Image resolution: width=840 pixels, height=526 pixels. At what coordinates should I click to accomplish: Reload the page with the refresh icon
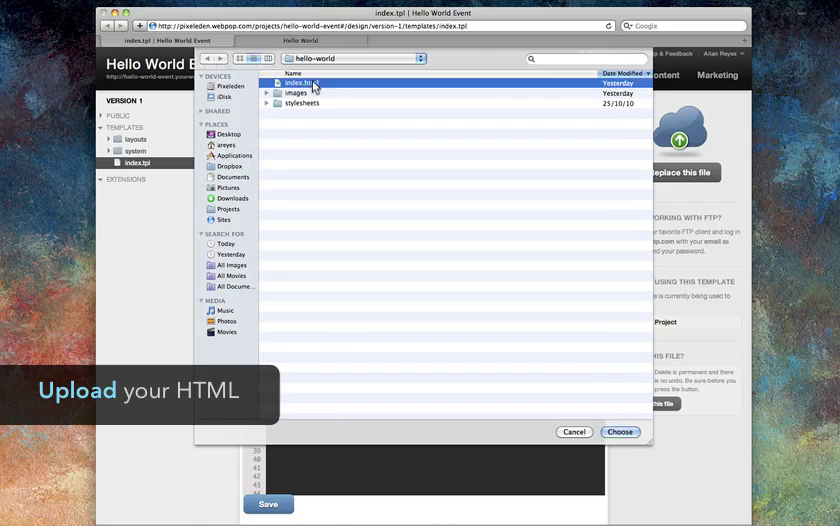[x=609, y=26]
